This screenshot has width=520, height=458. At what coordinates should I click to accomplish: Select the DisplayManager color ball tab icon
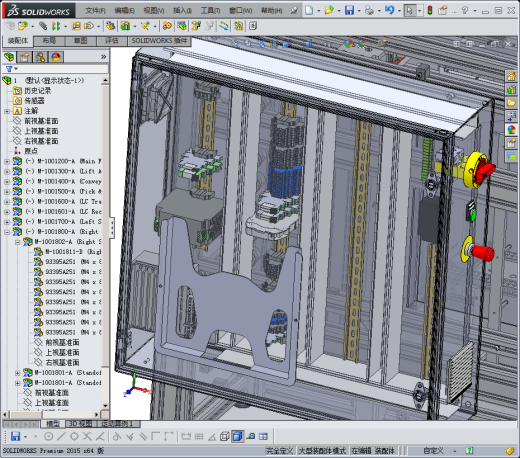[x=56, y=57]
